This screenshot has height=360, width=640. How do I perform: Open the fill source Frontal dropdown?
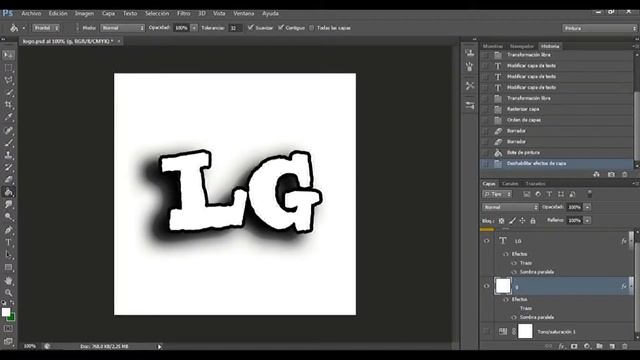pyautogui.click(x=46, y=28)
